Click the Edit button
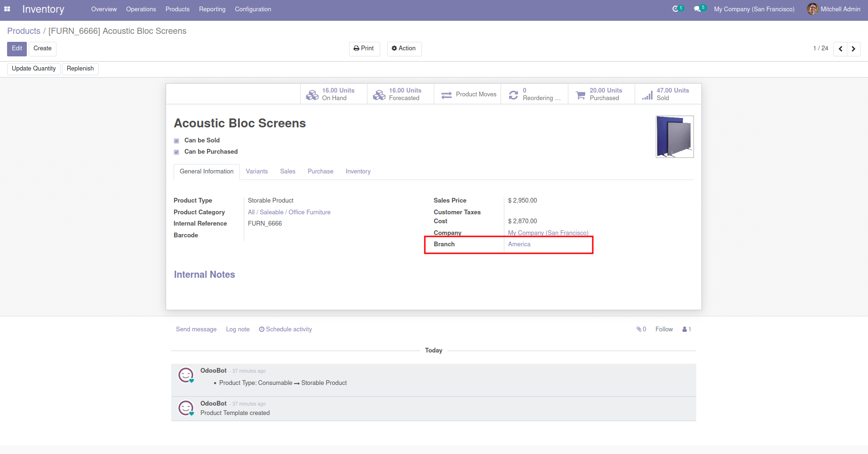868x454 pixels. click(x=17, y=48)
